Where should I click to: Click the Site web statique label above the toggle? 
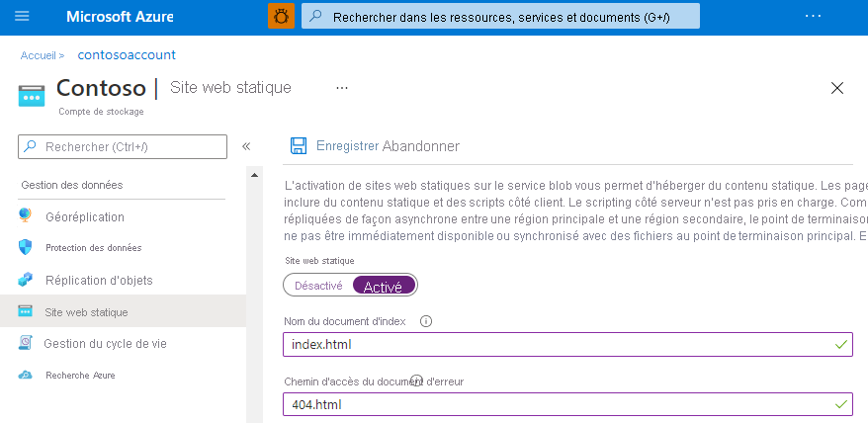[x=319, y=260]
